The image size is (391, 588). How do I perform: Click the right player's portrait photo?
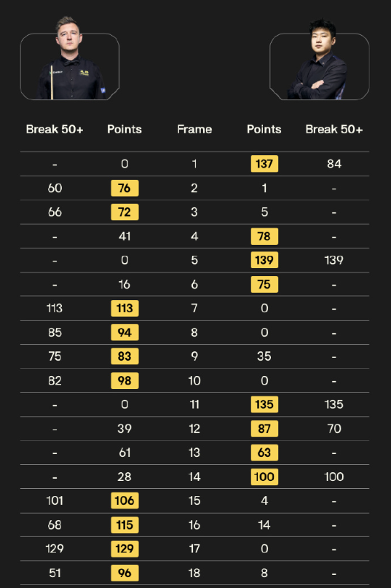(320, 59)
